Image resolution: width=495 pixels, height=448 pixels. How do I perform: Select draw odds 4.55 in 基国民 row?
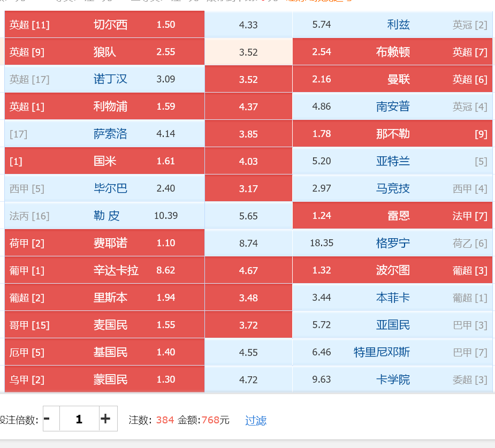(248, 352)
